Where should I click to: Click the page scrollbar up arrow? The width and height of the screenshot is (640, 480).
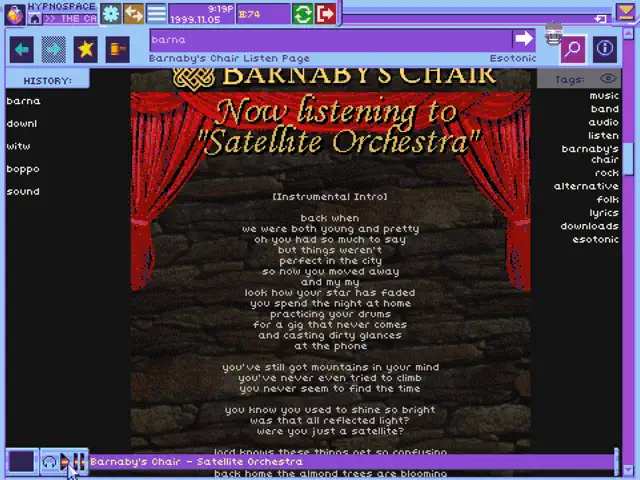629,33
